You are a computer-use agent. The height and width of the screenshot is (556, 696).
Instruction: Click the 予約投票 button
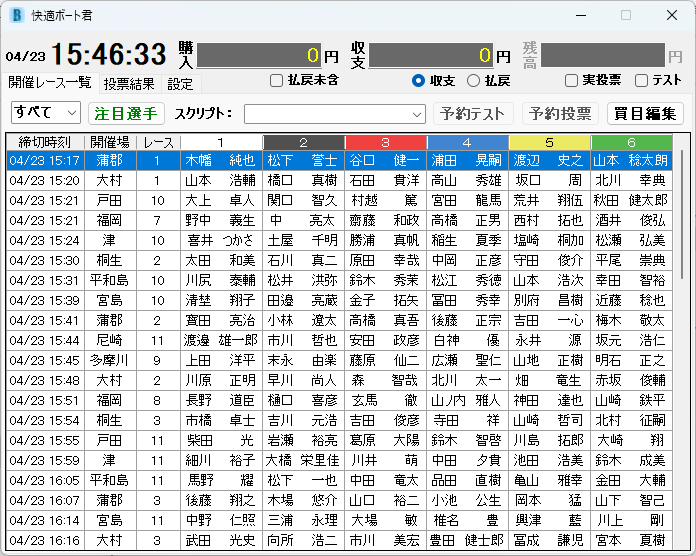[x=561, y=113]
